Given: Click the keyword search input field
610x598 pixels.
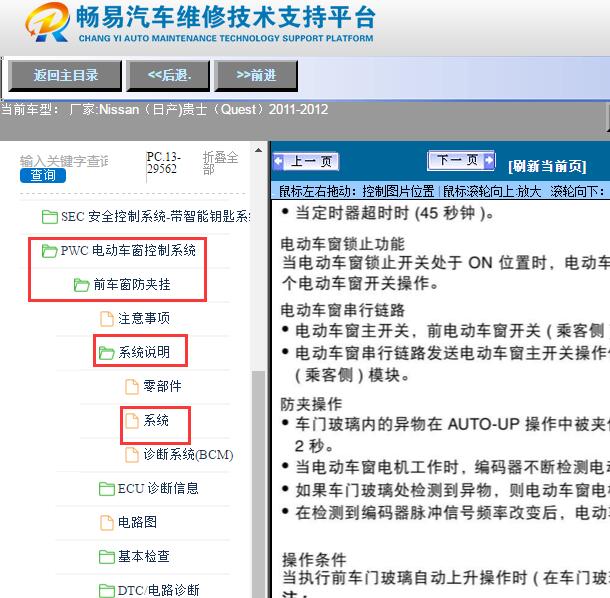Looking at the screenshot, I should [64, 161].
